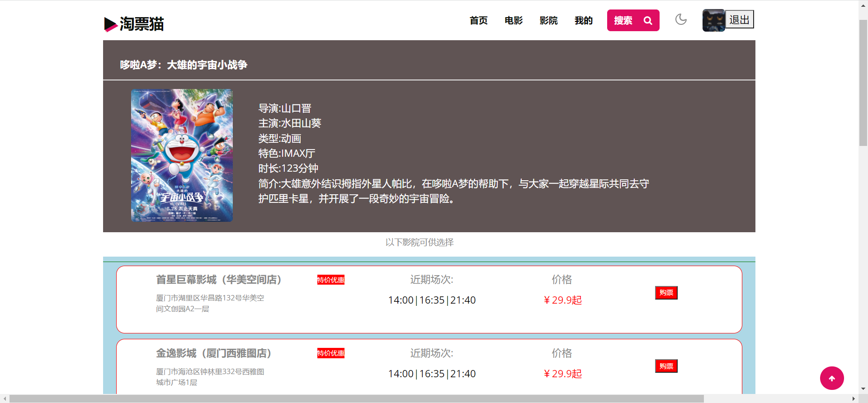Screen dimensions: 868x403
Task: Click the 淘票猫 logo play icon
Action: point(111,24)
